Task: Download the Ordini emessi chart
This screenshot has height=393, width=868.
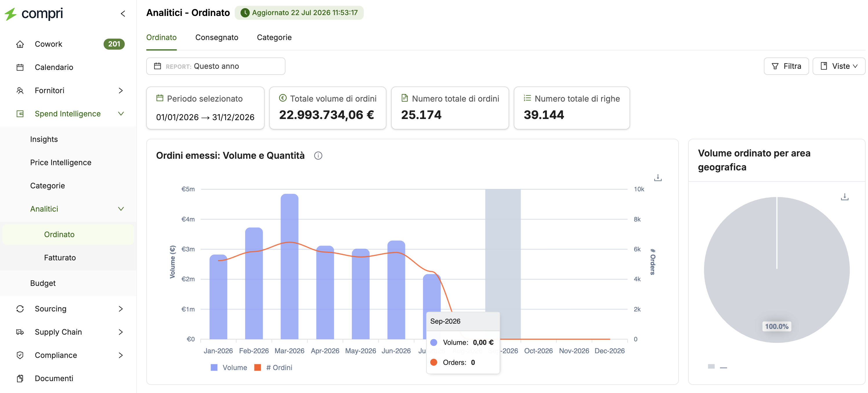Action: click(658, 178)
